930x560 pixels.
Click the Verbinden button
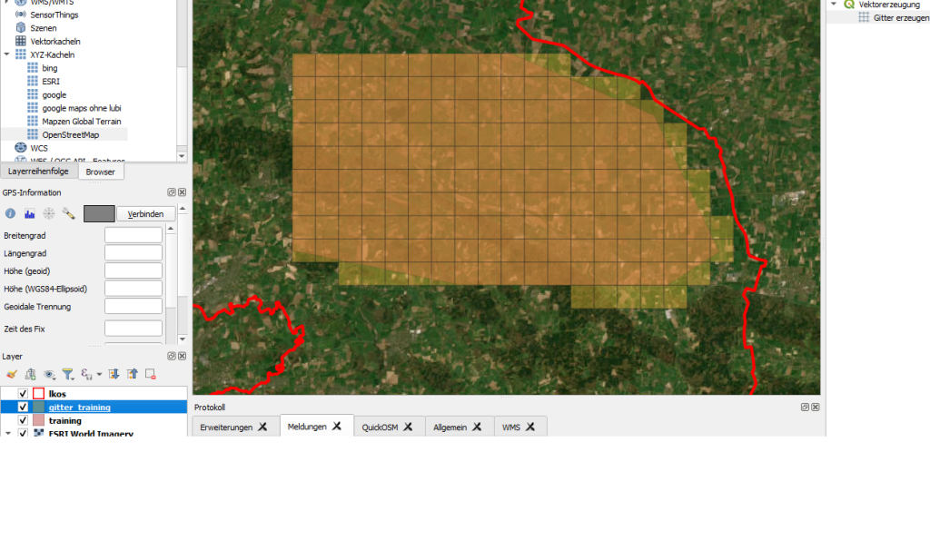[146, 214]
